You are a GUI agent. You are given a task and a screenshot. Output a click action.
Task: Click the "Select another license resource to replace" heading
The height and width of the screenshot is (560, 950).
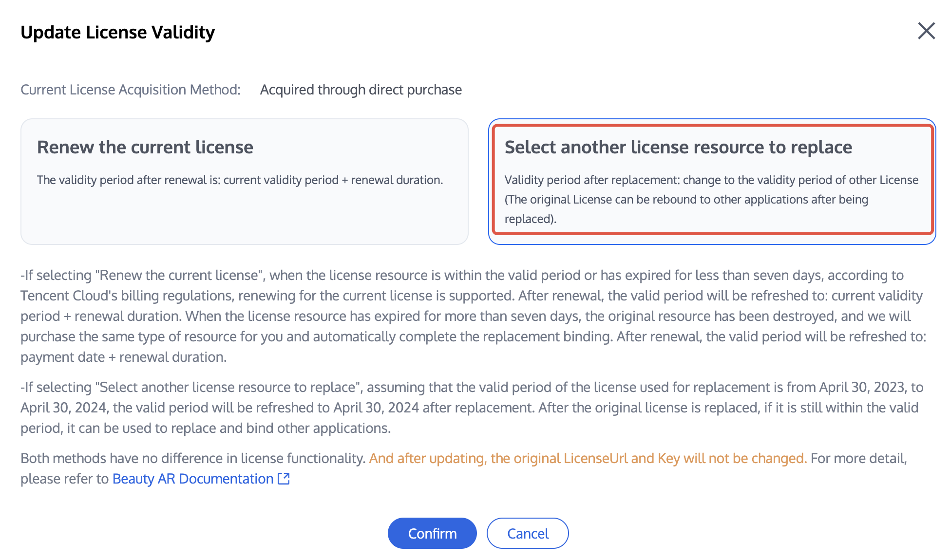click(x=678, y=147)
